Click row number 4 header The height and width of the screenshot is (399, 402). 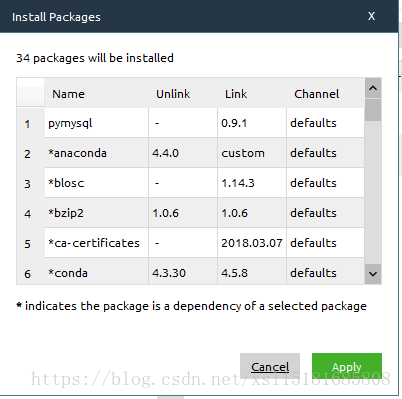30,213
